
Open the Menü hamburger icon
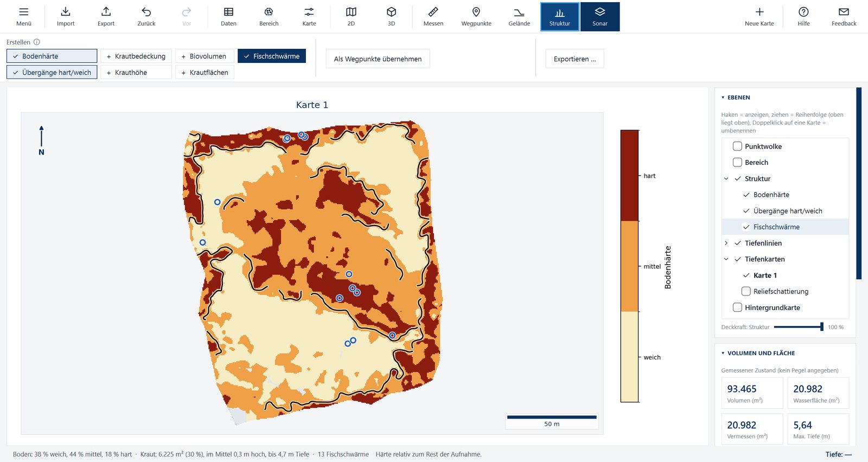point(24,12)
